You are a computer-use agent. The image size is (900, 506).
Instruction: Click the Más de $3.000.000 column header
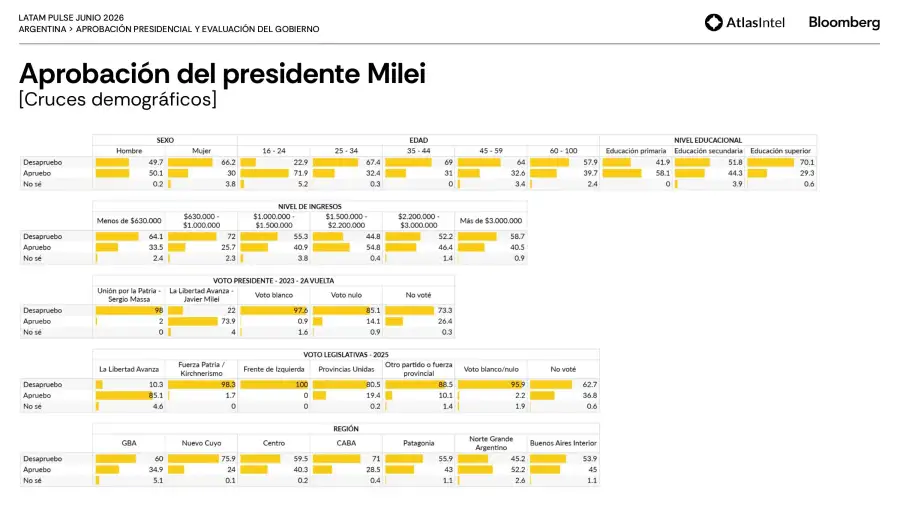[x=491, y=221]
